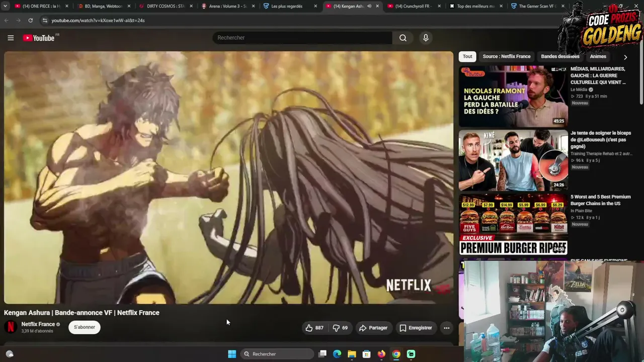Switch to the DIRTY COSMOS tab
The width and height of the screenshot is (644, 362).
[165, 6]
